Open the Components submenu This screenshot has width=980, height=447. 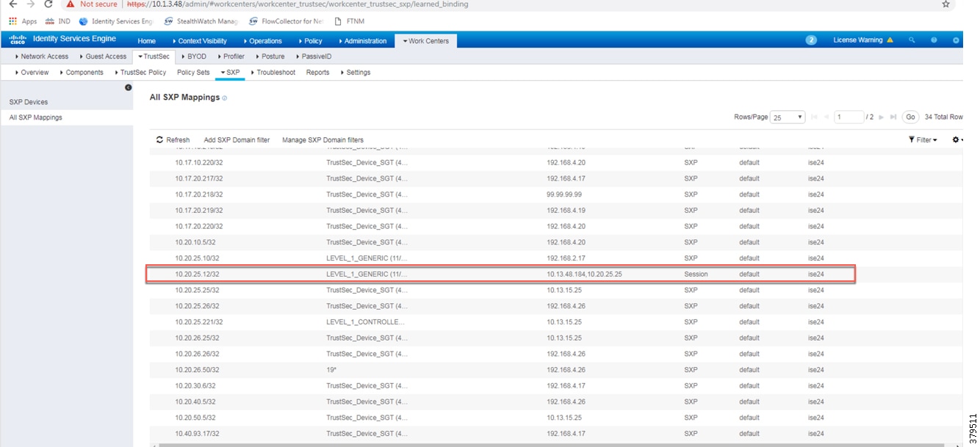coord(82,73)
